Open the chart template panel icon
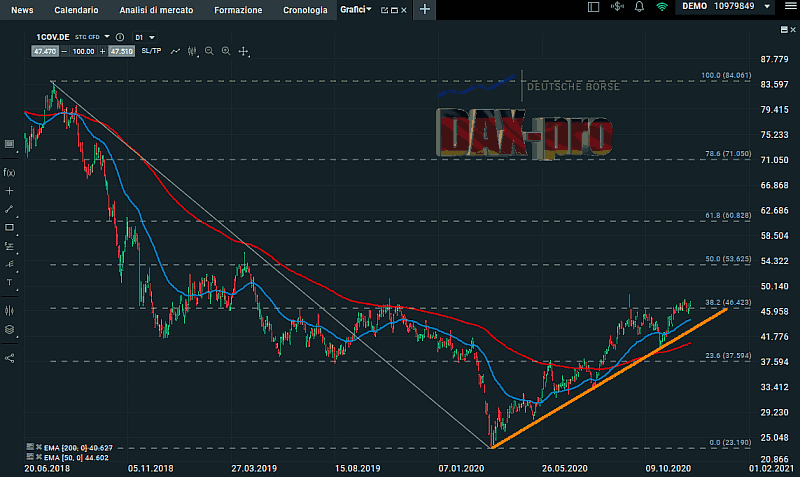The image size is (800, 477). coord(10,144)
